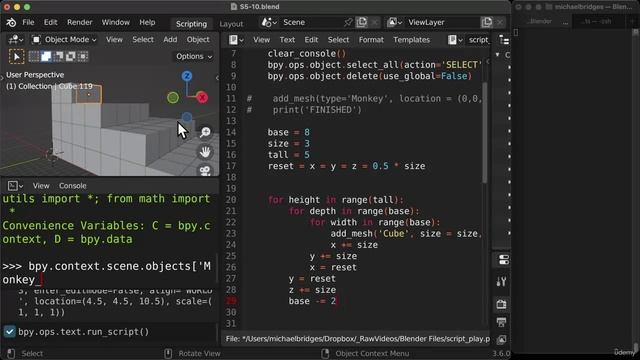640x360 pixels.
Task: Open the console View menu
Action: point(41,186)
